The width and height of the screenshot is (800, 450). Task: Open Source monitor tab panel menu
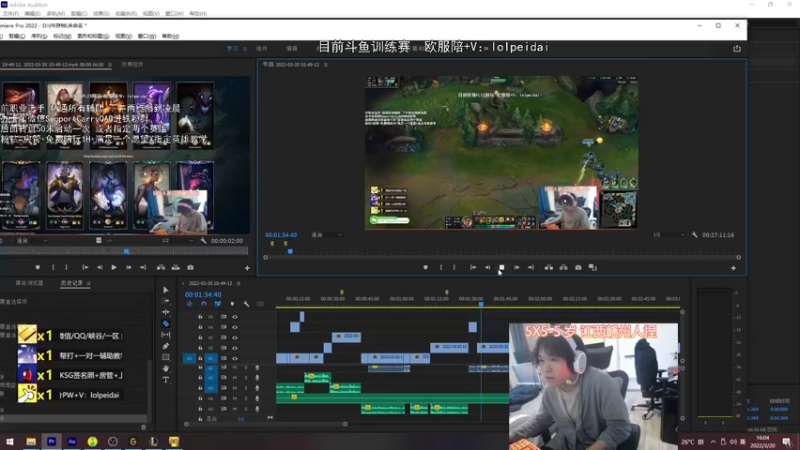click(109, 65)
